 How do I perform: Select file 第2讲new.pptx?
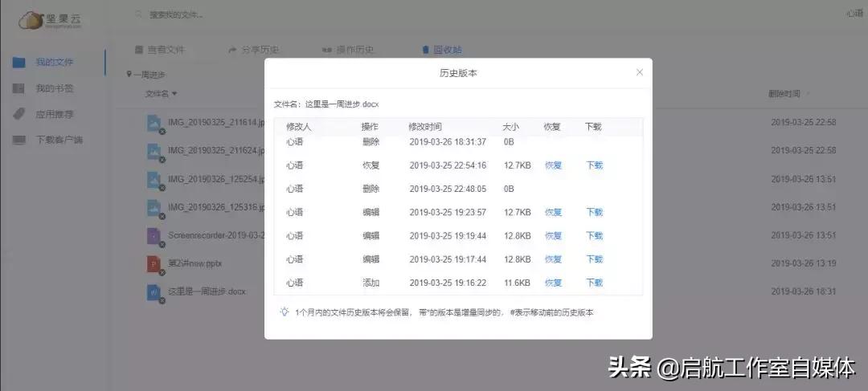194,264
